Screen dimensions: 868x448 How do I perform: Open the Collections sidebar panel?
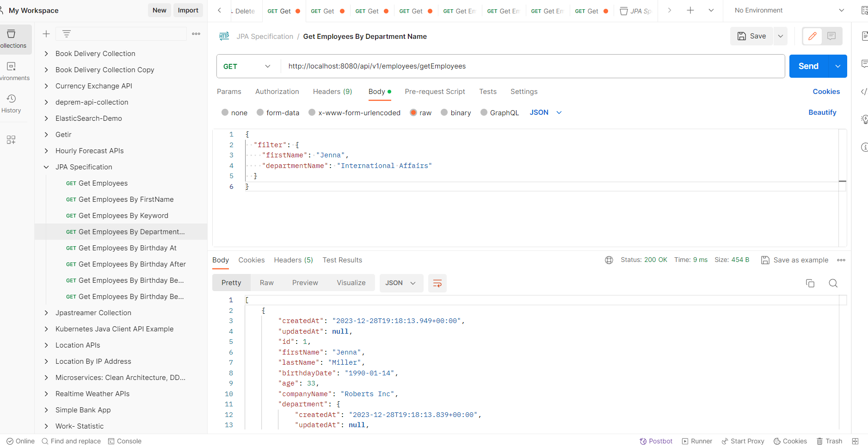pyautogui.click(x=12, y=39)
